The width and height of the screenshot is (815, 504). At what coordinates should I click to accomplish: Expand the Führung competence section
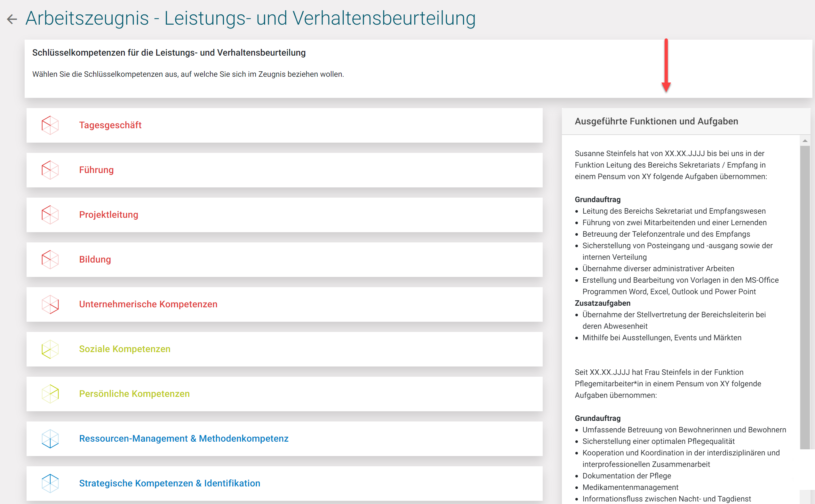(x=96, y=170)
